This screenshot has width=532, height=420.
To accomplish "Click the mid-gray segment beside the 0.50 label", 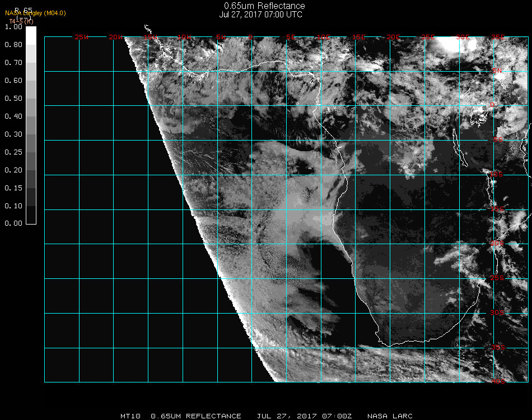I will (x=31, y=107).
